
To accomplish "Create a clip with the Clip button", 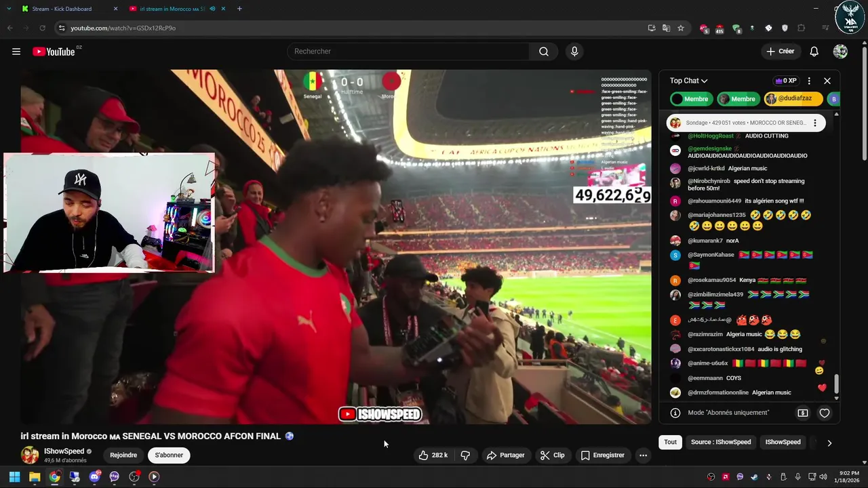I will click(x=552, y=455).
